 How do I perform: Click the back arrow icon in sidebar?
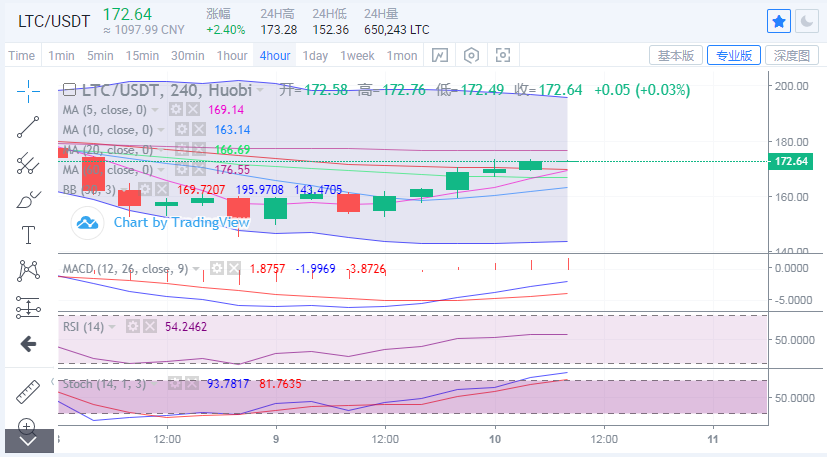[x=28, y=344]
